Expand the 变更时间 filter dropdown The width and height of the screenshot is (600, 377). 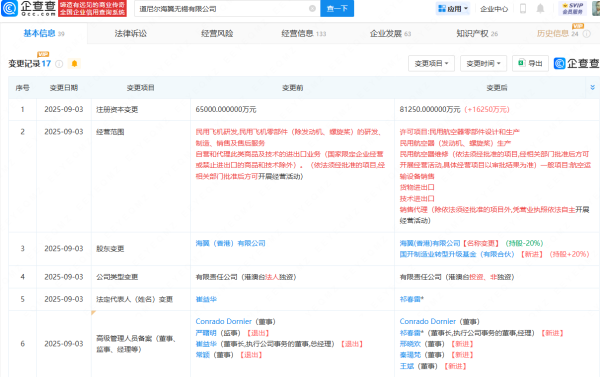click(483, 63)
